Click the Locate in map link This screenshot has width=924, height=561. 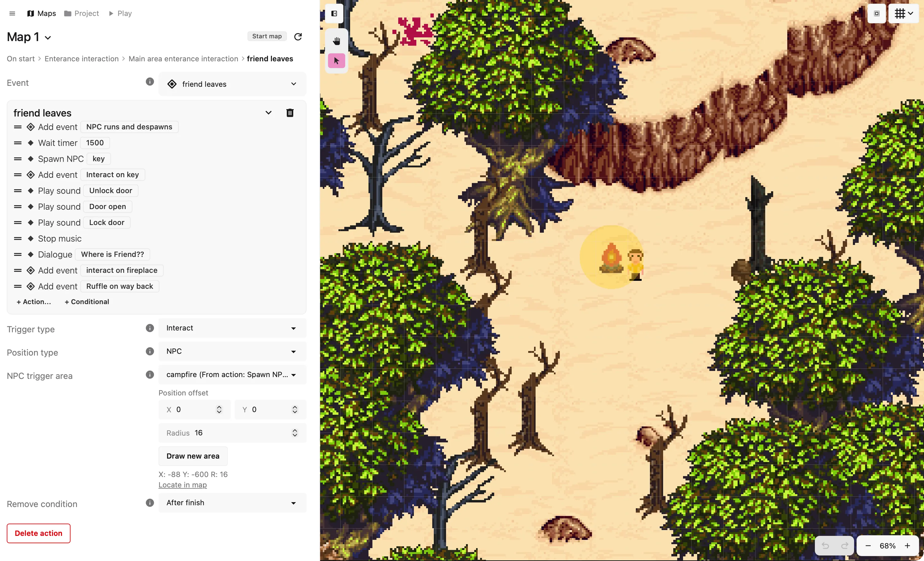(x=182, y=485)
